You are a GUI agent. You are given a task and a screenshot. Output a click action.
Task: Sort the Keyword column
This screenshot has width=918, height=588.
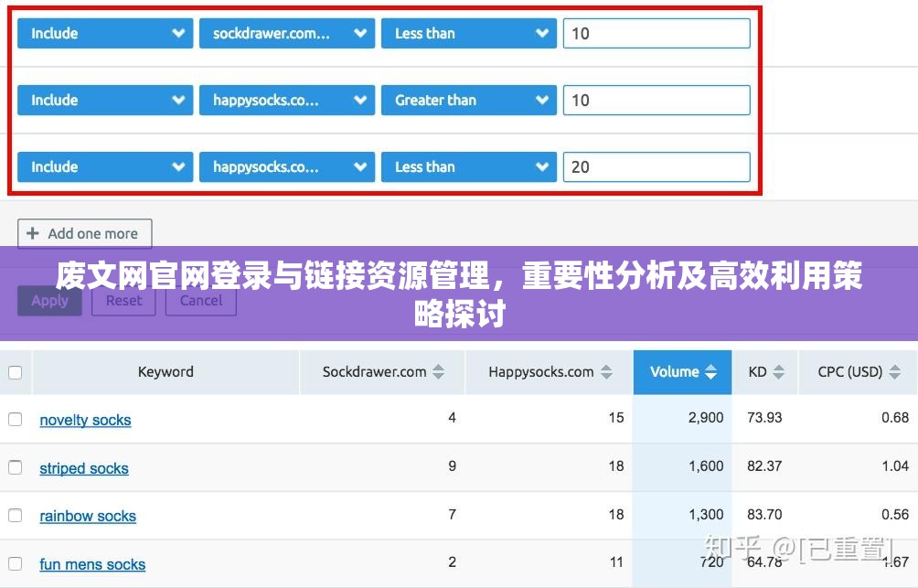(x=165, y=372)
